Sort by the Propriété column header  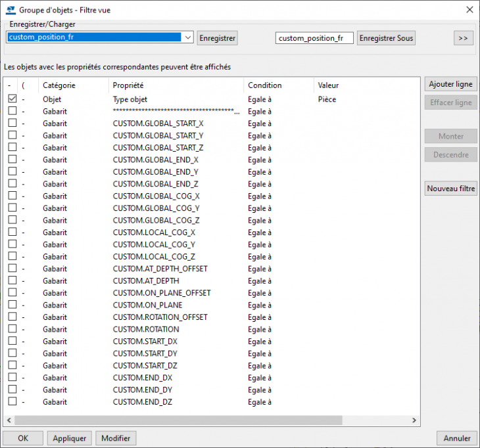coord(176,85)
